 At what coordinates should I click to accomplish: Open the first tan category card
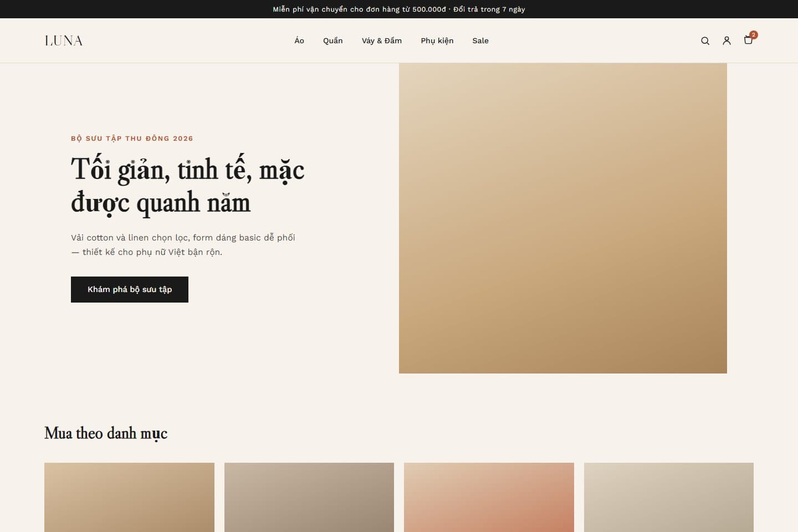pyautogui.click(x=129, y=497)
